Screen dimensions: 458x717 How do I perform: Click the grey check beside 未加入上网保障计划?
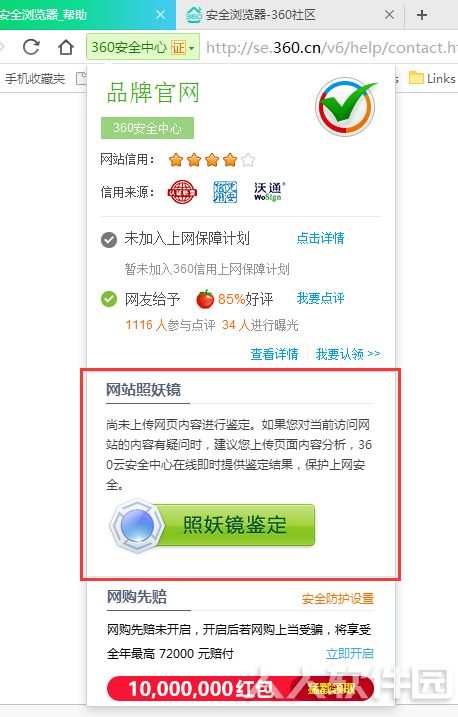click(109, 240)
